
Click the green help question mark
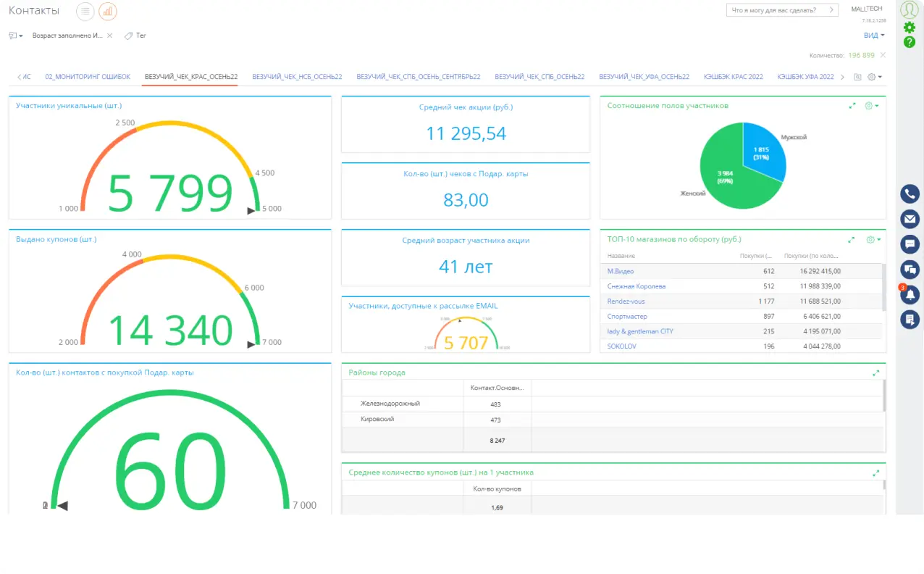[x=910, y=42]
